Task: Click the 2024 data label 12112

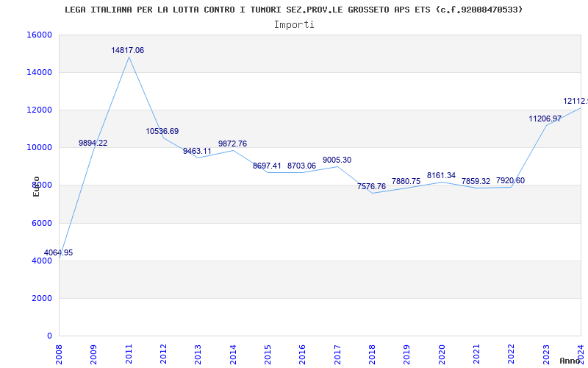Action: (576, 101)
